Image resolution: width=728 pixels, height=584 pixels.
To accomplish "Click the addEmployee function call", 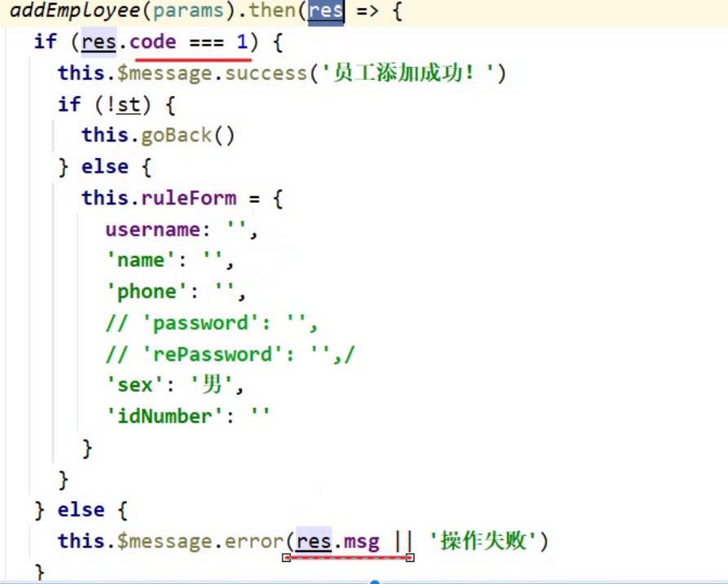I will pyautogui.click(x=75, y=11).
